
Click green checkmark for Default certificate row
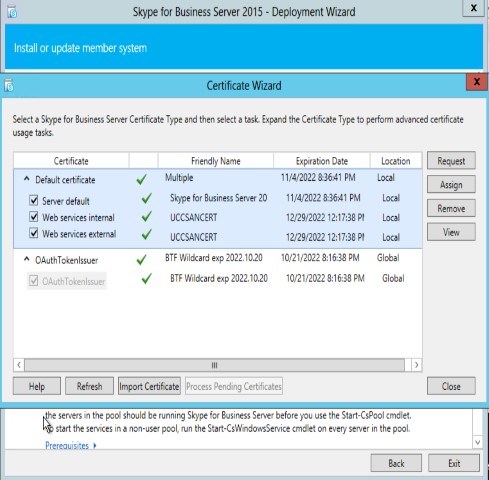142,179
